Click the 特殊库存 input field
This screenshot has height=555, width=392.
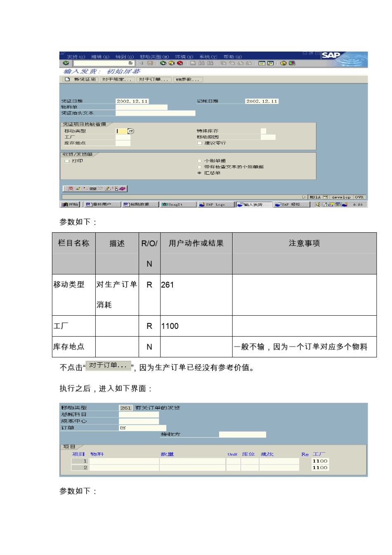pyautogui.click(x=263, y=131)
